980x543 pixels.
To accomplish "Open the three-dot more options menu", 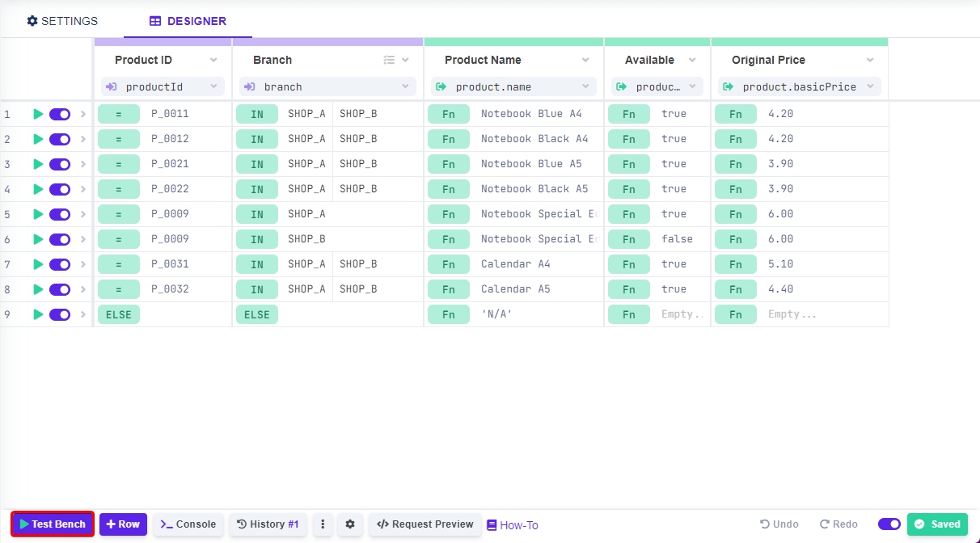I will point(323,524).
